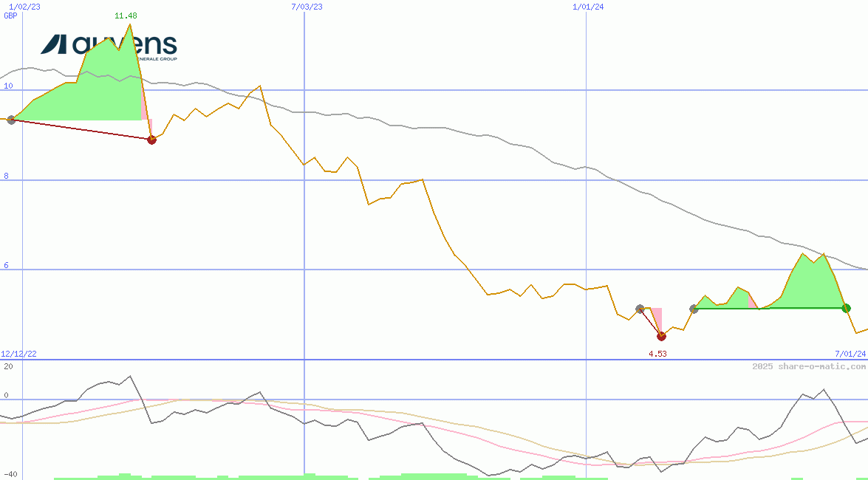Click the gray marker at the chart's left edge

click(x=11, y=120)
